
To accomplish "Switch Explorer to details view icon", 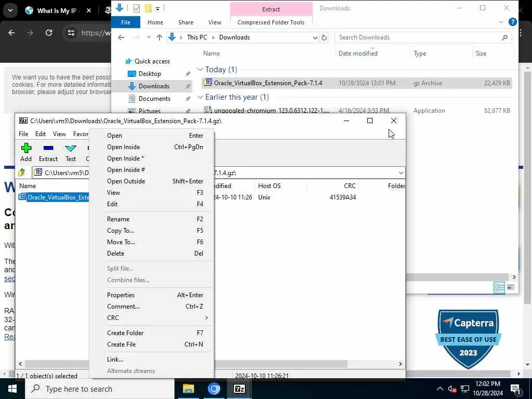I will click(499, 288).
